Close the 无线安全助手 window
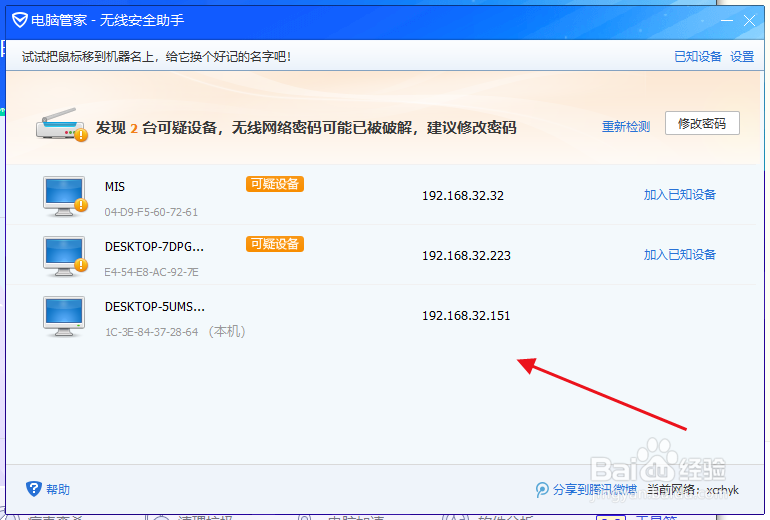Image resolution: width=770 pixels, height=520 pixels. (x=749, y=21)
